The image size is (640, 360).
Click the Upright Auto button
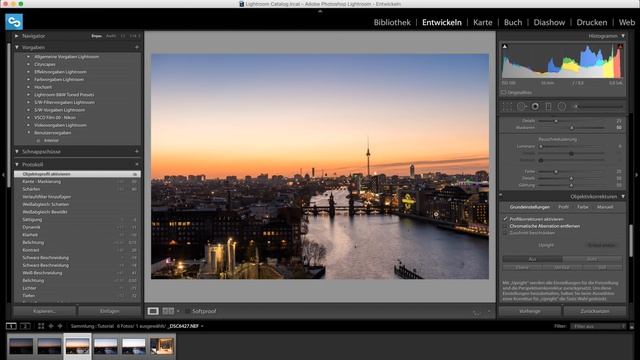tap(592, 259)
